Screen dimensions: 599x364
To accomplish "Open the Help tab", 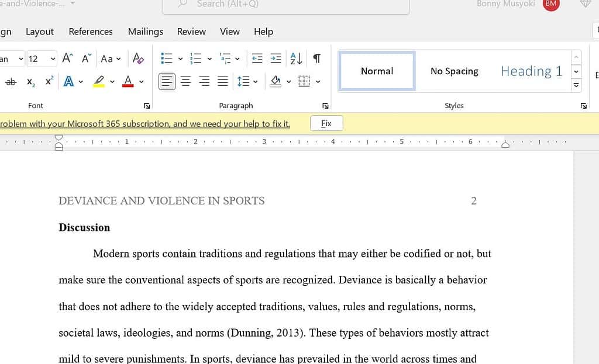I will point(264,32).
